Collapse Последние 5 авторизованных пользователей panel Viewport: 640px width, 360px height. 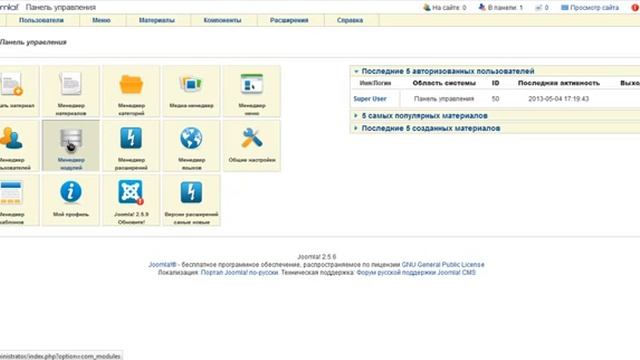(448, 71)
